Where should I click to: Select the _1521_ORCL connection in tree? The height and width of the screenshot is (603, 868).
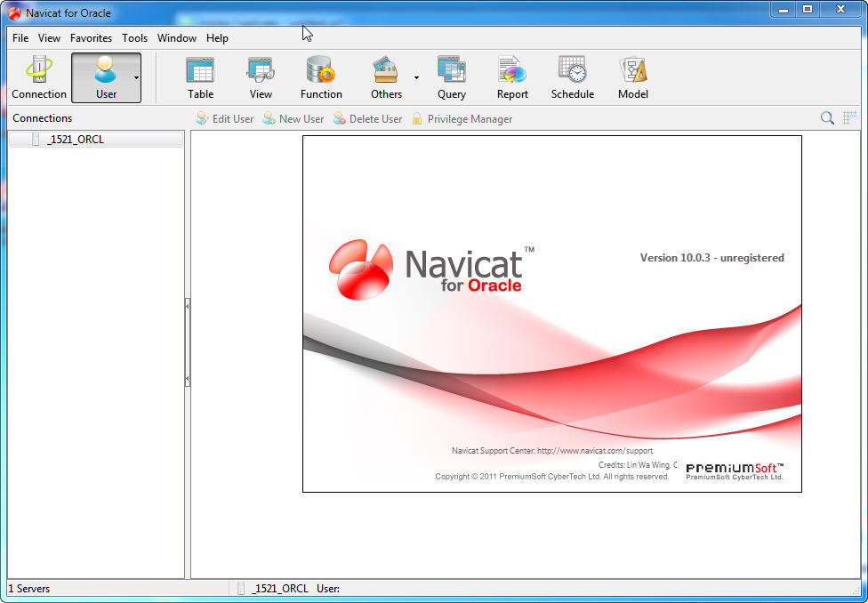pyautogui.click(x=96, y=140)
